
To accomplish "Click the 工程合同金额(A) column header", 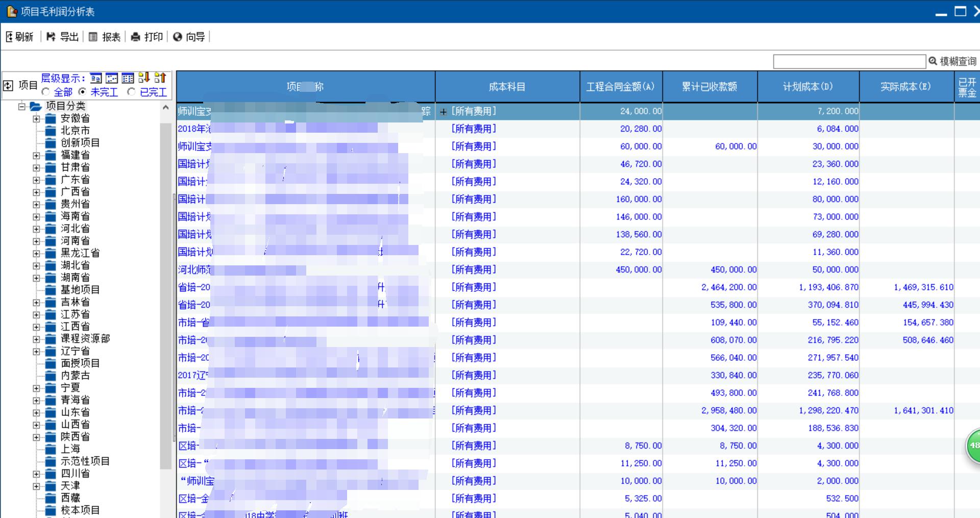I will (x=621, y=87).
